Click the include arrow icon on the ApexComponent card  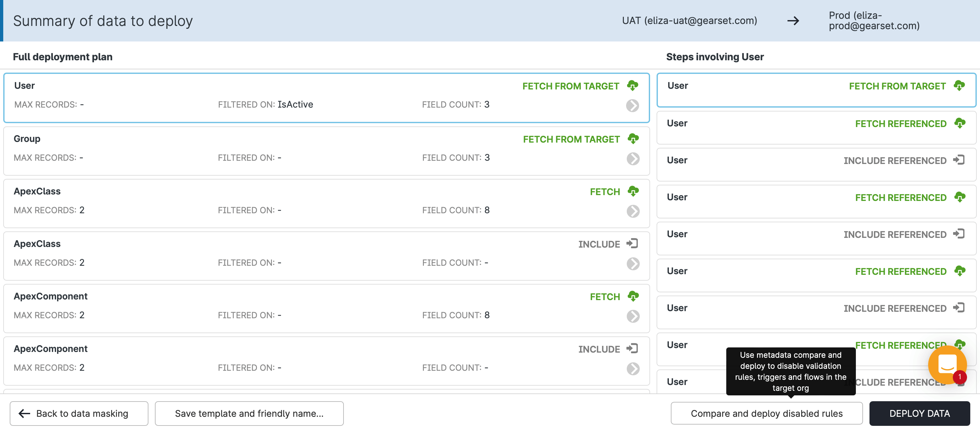click(x=632, y=348)
